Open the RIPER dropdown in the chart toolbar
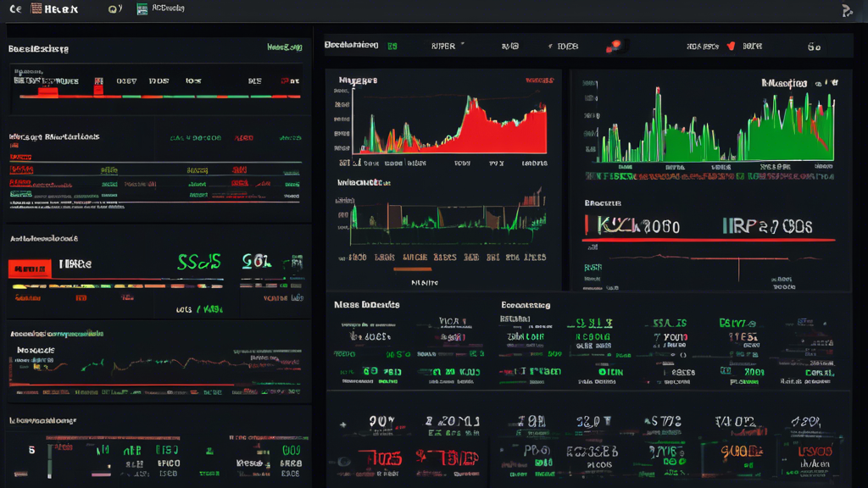The height and width of the screenshot is (488, 868). (448, 46)
